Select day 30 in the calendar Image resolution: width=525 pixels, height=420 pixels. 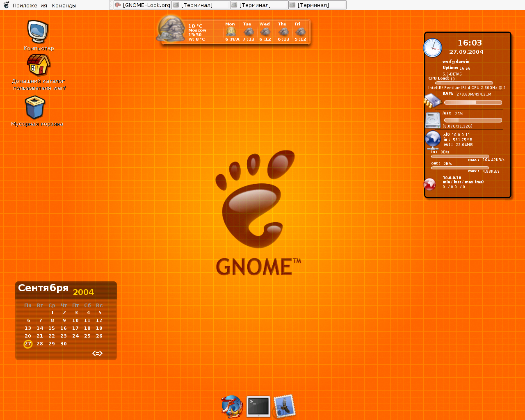click(64, 344)
